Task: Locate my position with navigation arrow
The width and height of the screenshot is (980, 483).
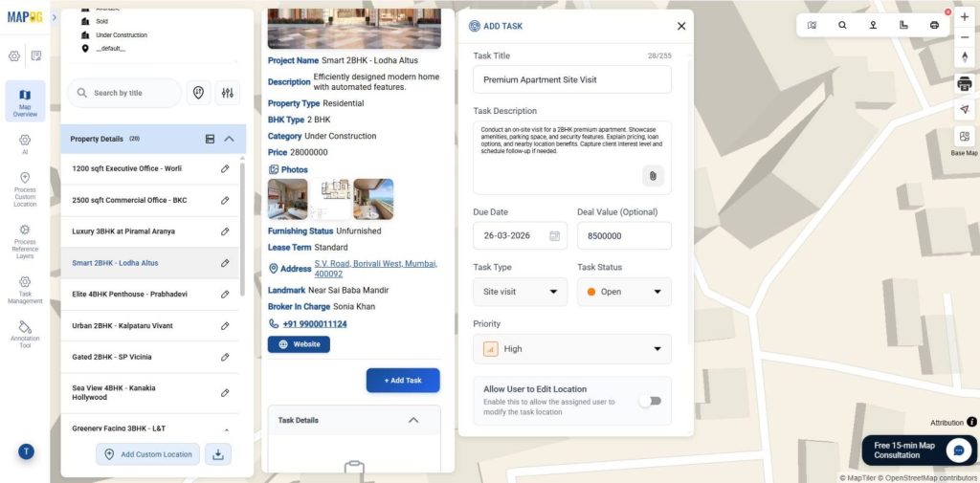Action: (965, 109)
